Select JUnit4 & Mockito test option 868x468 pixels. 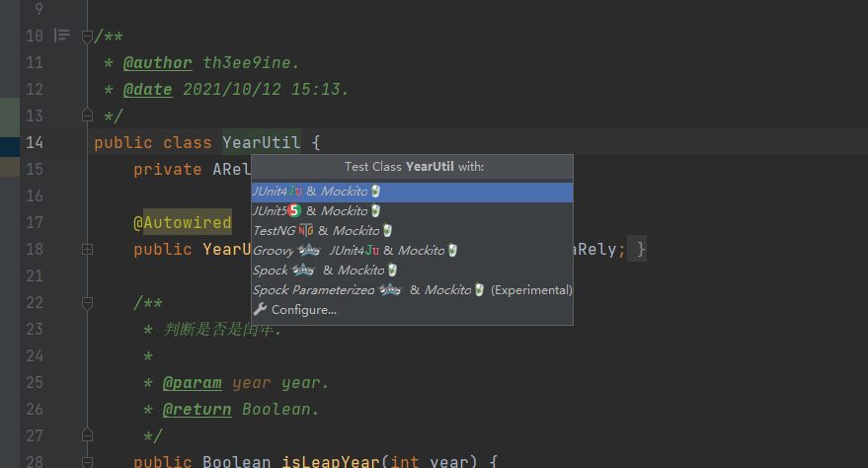(412, 192)
